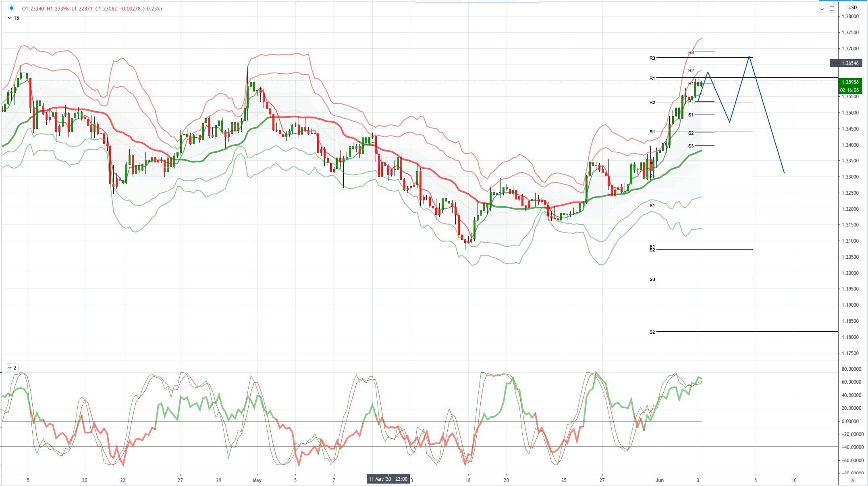The width and height of the screenshot is (868, 486).
Task: Click the 1.21000 price scale label
Action: [x=850, y=241]
